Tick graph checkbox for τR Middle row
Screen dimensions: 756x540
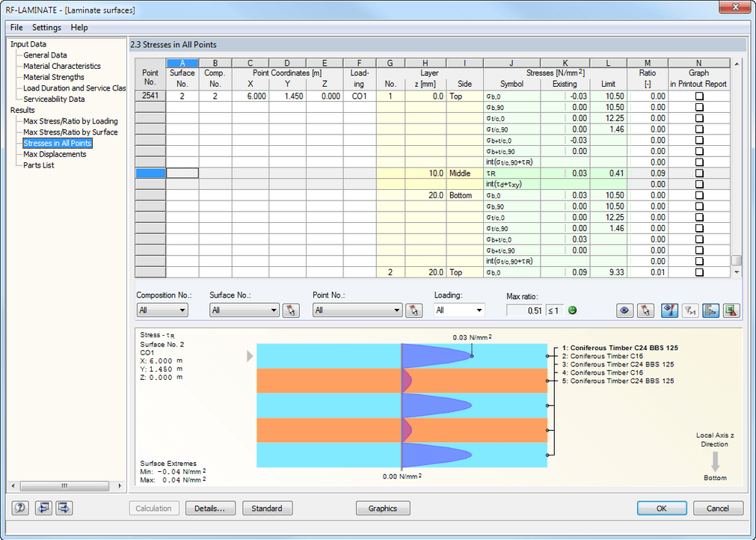[x=699, y=173]
